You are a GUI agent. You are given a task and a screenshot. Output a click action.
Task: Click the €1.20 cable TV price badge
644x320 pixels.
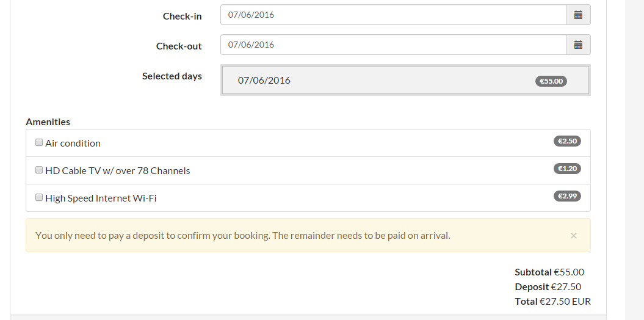(x=567, y=169)
